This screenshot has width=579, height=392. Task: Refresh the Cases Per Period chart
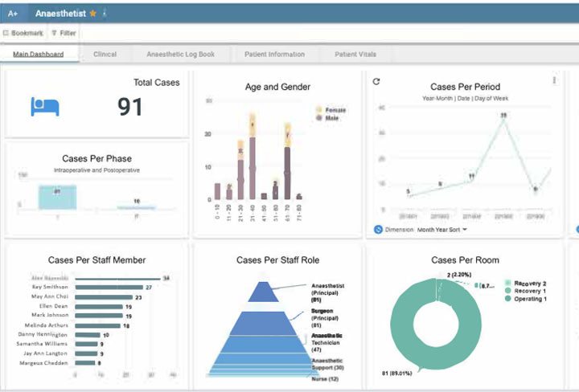[376, 81]
